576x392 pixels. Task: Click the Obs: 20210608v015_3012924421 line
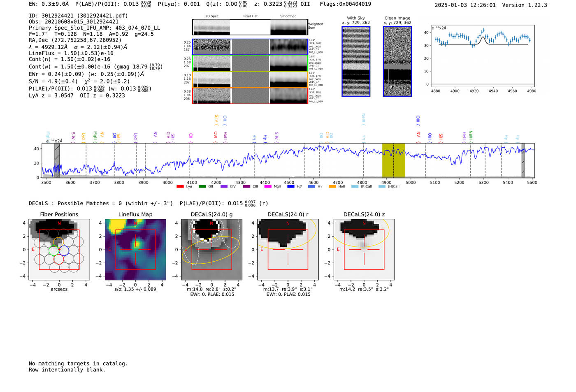tap(74, 22)
